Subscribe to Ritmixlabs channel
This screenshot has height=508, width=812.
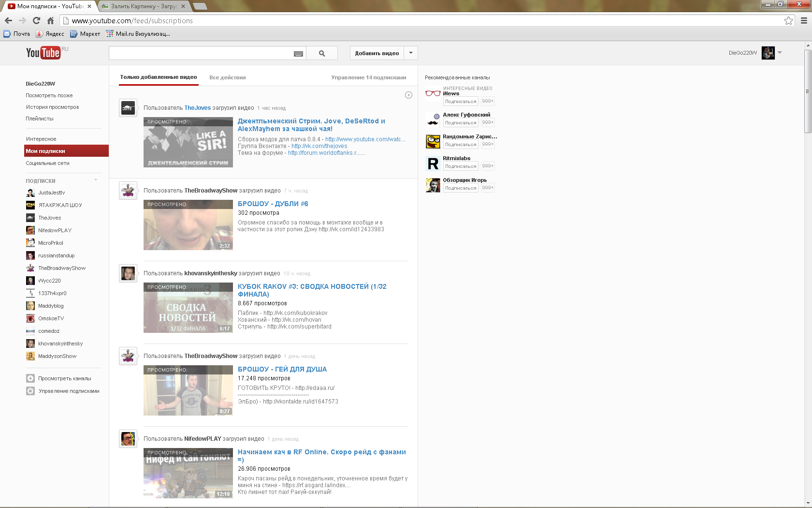[x=461, y=166]
